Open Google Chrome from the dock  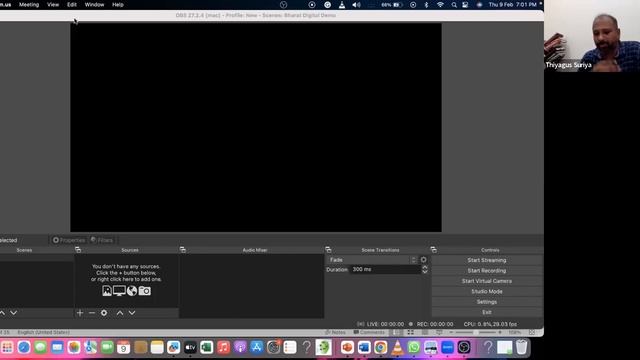coord(380,347)
